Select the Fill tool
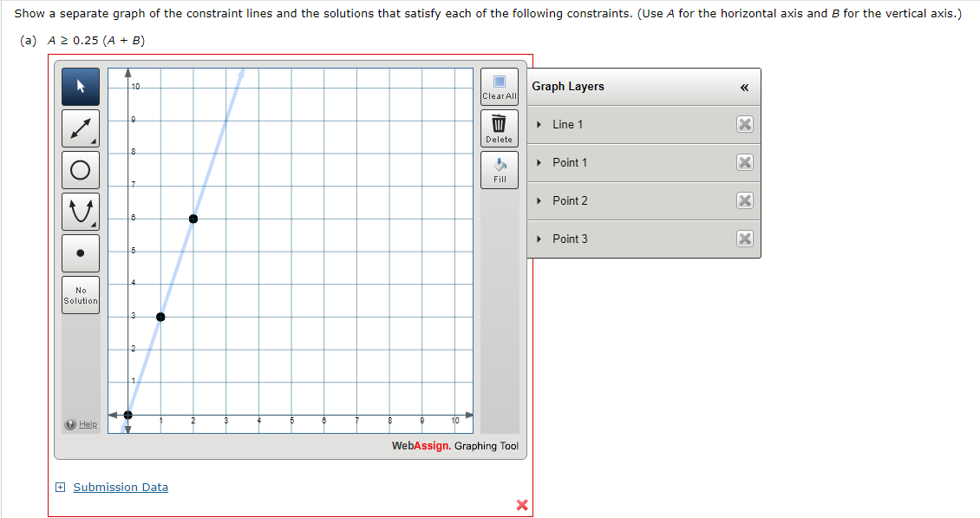The width and height of the screenshot is (980, 518). click(499, 166)
